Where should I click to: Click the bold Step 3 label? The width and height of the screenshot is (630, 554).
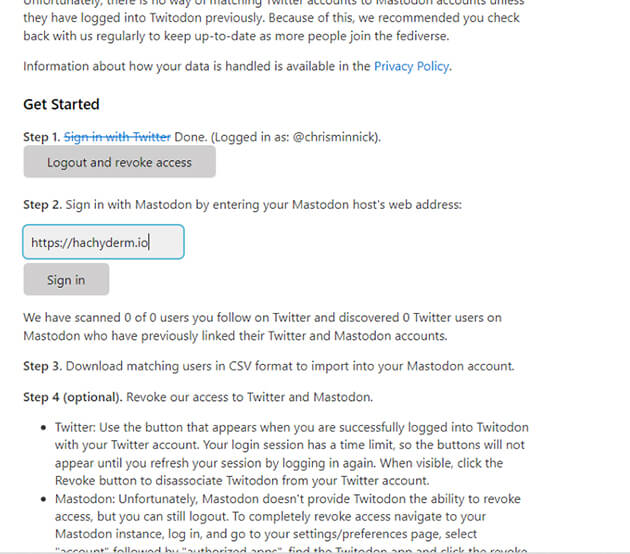(41, 366)
